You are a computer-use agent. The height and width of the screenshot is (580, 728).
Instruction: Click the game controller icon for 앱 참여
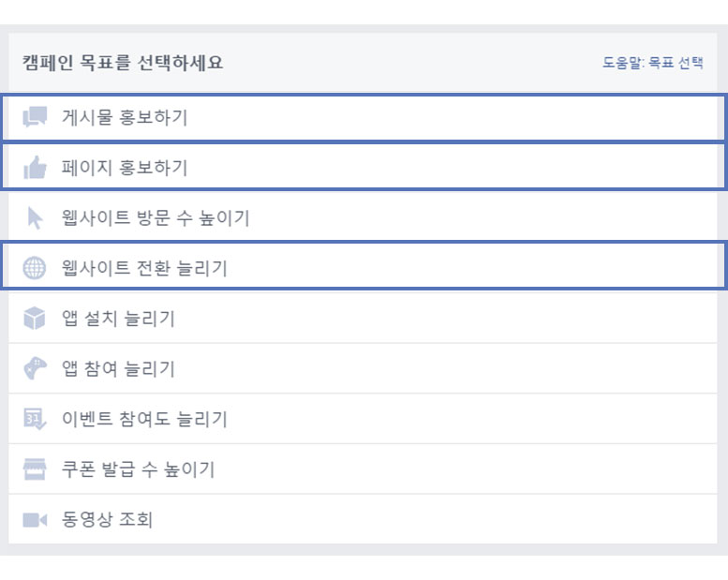(35, 369)
